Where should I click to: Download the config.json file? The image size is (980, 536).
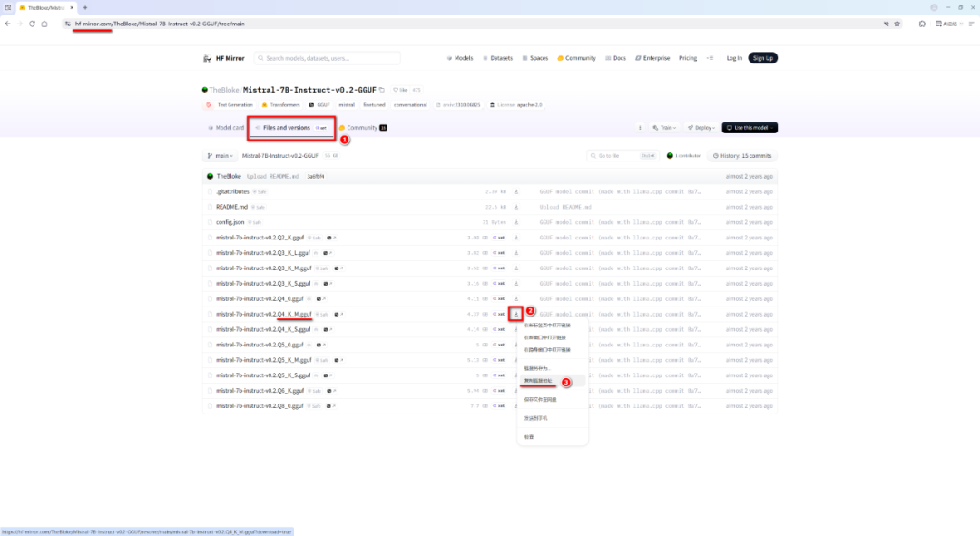516,222
